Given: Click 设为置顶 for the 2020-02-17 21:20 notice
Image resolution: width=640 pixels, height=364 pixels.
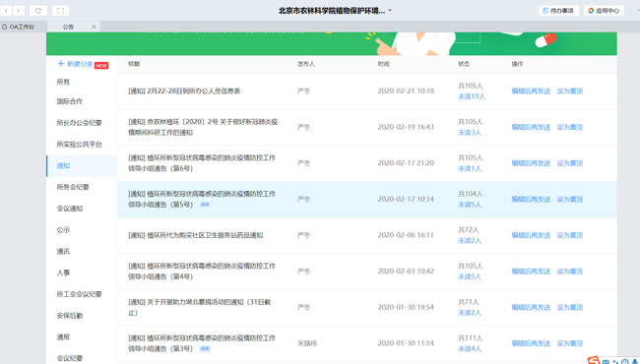Looking at the screenshot, I should tap(570, 163).
